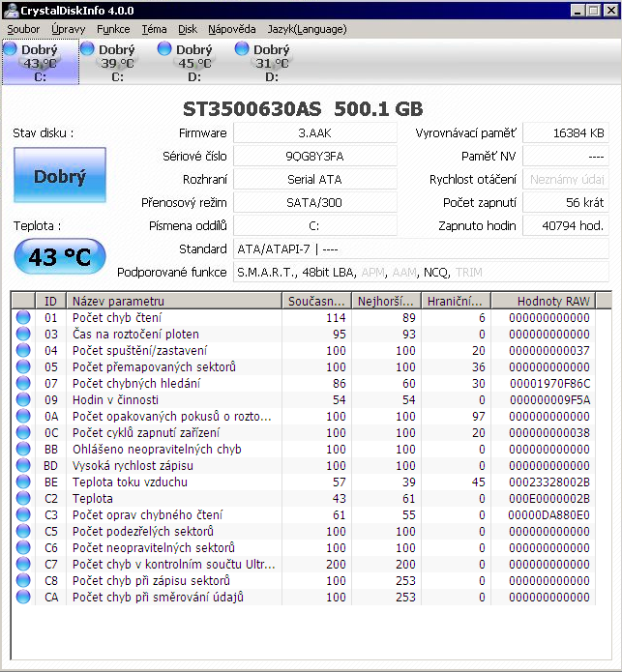Maximize the CrystalDiskInfo window
Image resolution: width=622 pixels, height=672 pixels.
click(594, 11)
